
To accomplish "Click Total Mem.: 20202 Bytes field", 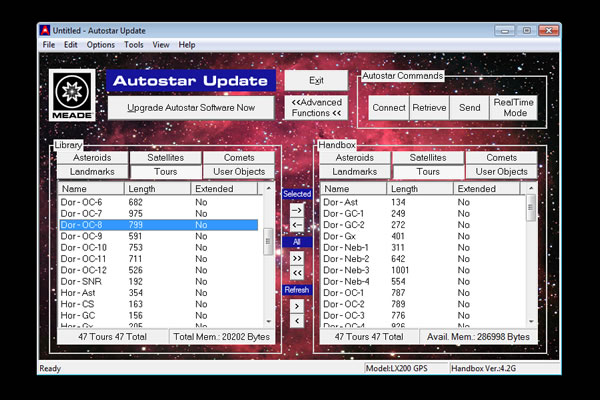I will tap(222, 337).
